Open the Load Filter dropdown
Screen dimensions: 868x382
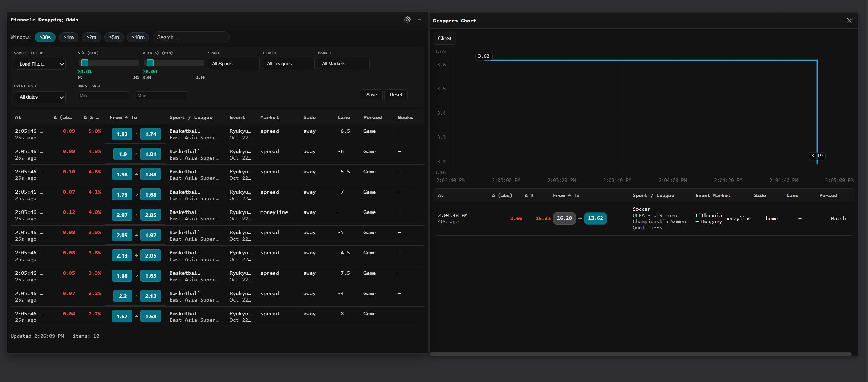tap(40, 64)
